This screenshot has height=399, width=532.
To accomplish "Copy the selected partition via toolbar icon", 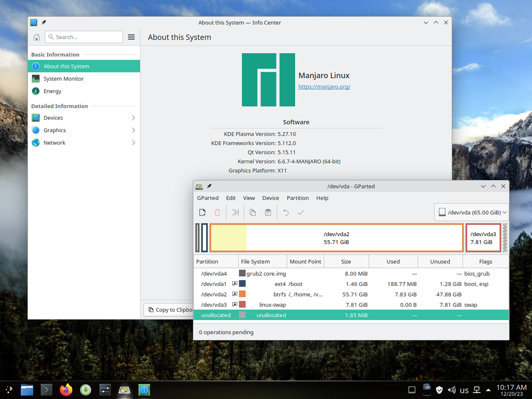I will coord(253,212).
